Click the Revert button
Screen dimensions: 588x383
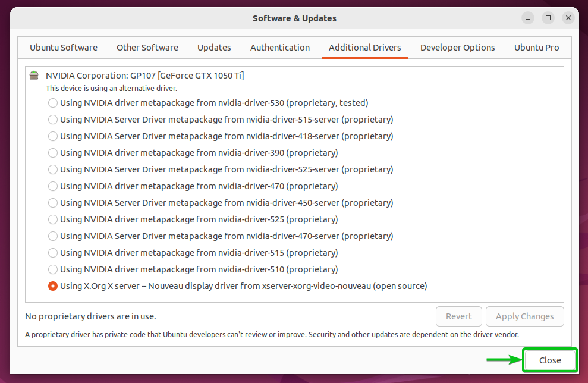click(458, 316)
